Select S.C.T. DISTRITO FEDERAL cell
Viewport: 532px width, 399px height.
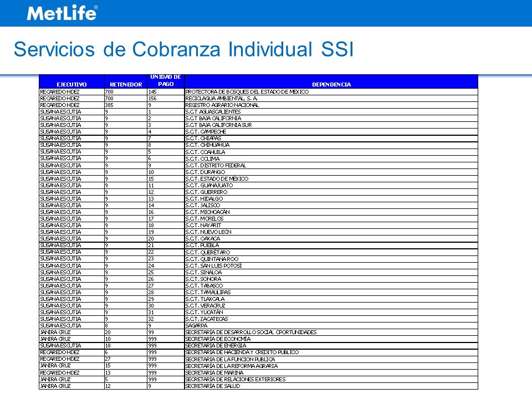pyautogui.click(x=331, y=165)
